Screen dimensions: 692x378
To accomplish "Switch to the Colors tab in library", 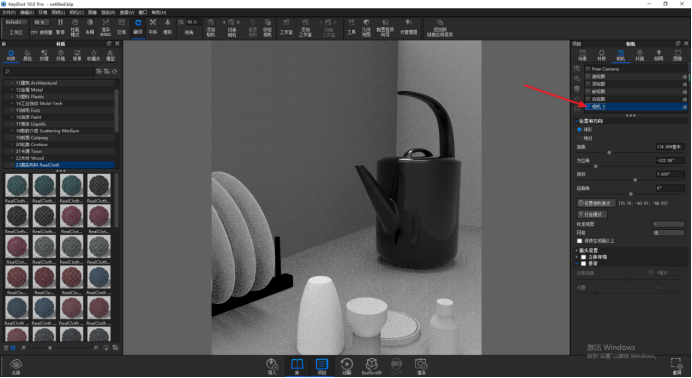I will [x=27, y=55].
